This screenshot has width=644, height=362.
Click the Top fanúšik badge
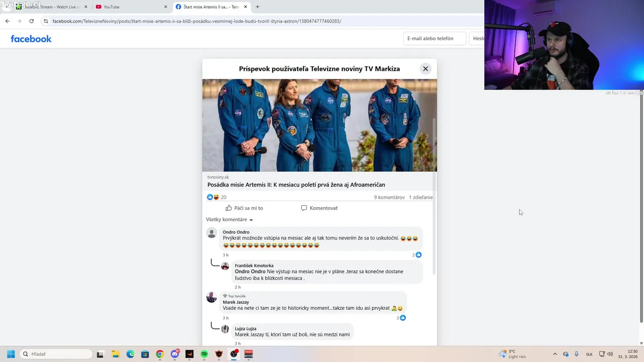point(234,296)
